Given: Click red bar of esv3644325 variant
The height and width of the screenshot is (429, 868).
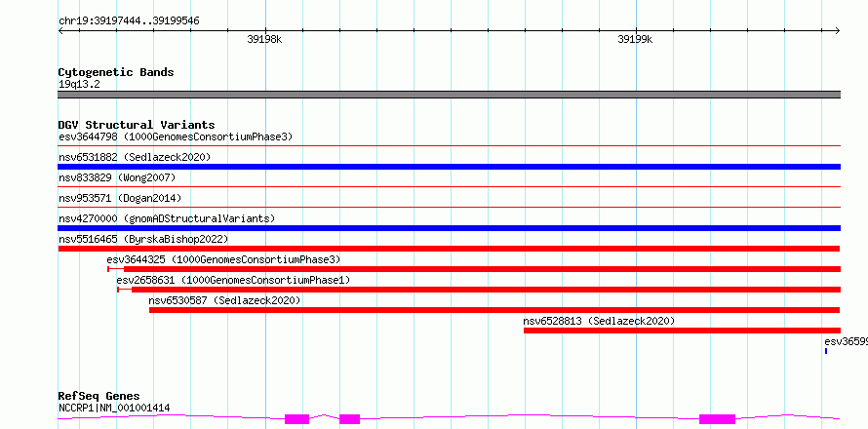Looking at the screenshot, I should pyautogui.click(x=482, y=269).
